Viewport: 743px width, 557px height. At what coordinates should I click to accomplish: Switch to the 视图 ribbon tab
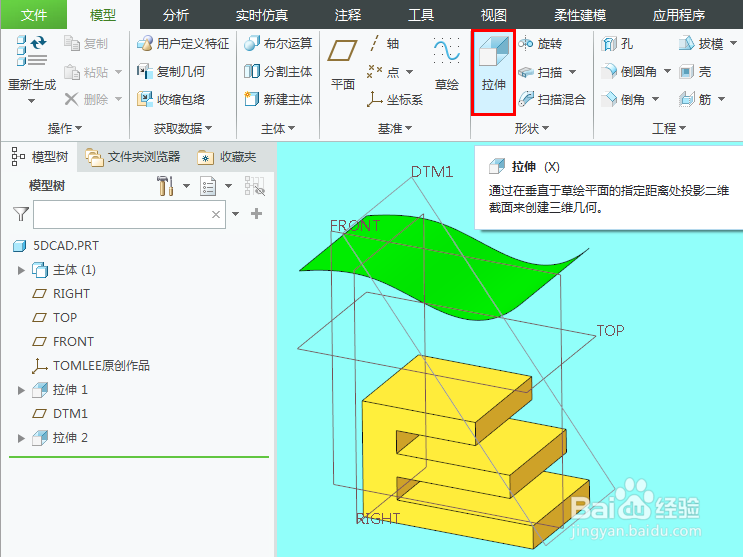tap(494, 15)
